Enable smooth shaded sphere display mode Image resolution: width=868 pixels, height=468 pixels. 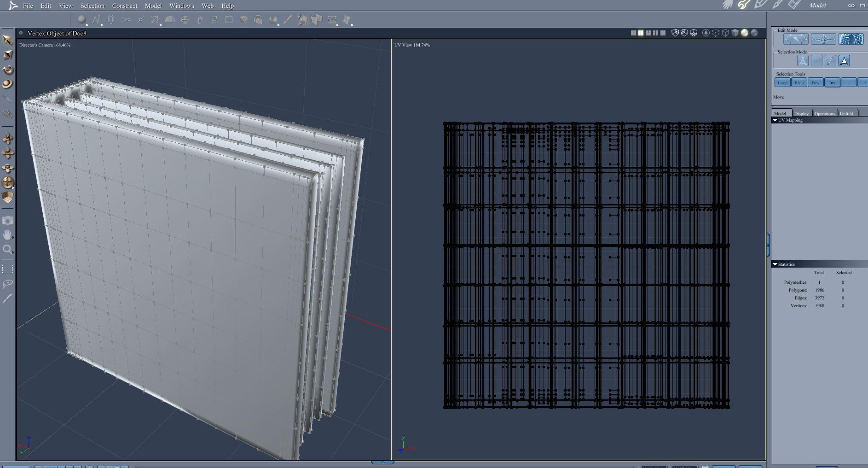pos(745,33)
